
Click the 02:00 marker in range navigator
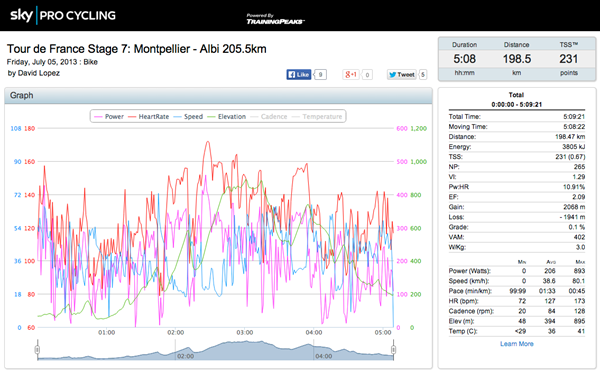point(185,356)
